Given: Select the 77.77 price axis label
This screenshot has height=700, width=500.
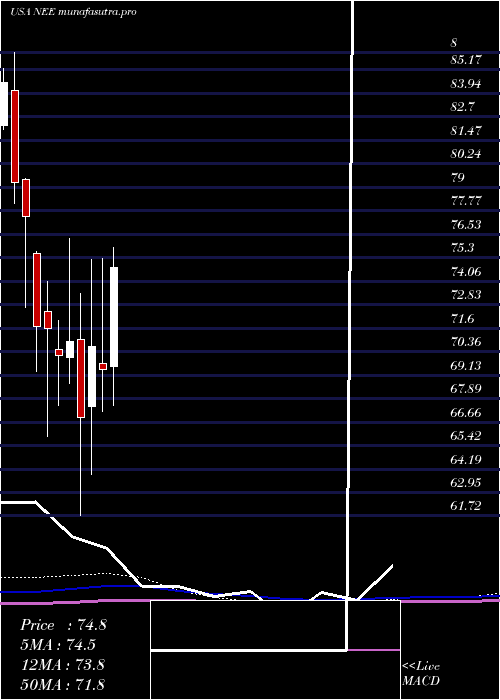Looking at the screenshot, I should click(466, 201).
